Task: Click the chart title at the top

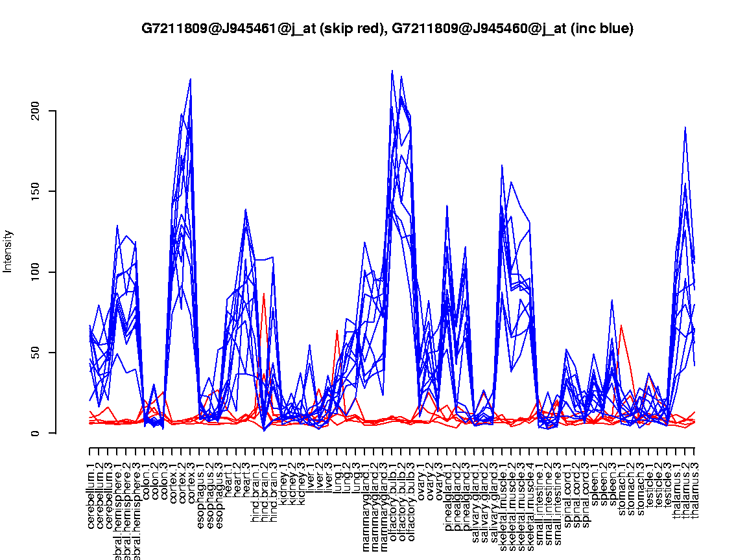Action: [387, 29]
